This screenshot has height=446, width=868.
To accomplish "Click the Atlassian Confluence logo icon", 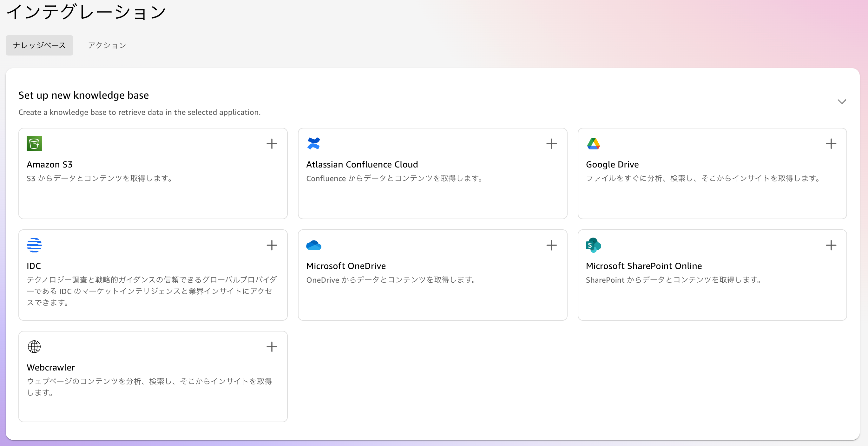I will [x=313, y=144].
